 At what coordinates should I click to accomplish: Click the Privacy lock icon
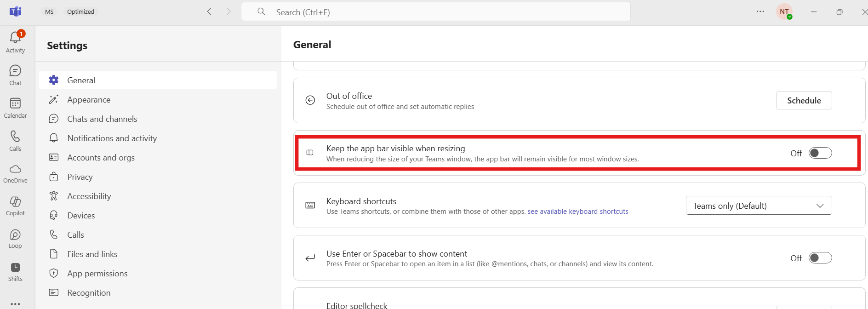pos(54,177)
